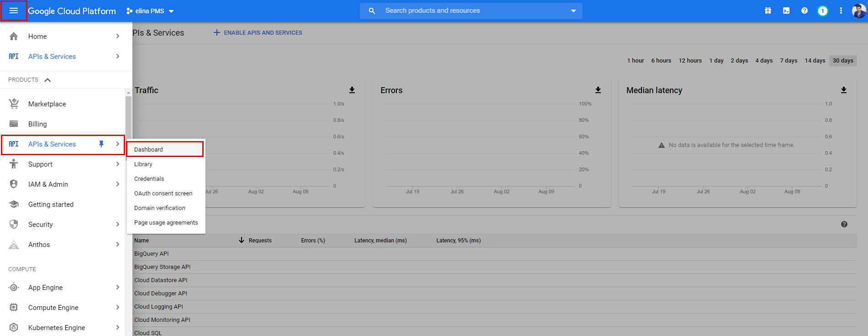Image resolution: width=868 pixels, height=336 pixels.
Task: Expand the Anthos submenu chevron
Action: [118, 244]
